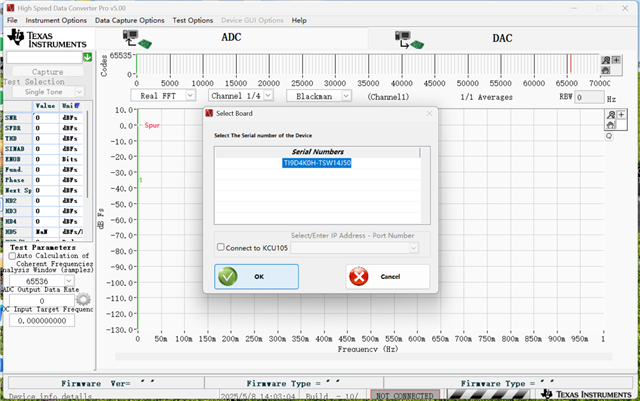Open the File menu
The width and height of the screenshot is (640, 401).
click(x=12, y=20)
